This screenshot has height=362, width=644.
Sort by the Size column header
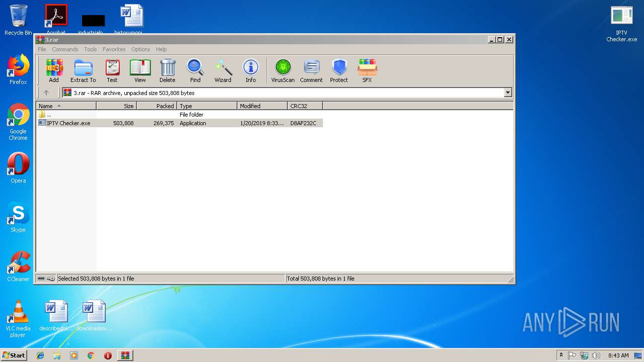(116, 106)
